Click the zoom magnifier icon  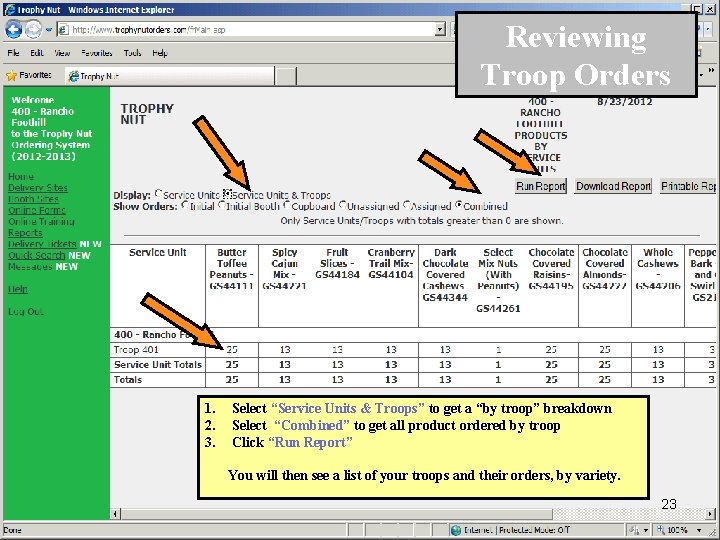point(660,530)
